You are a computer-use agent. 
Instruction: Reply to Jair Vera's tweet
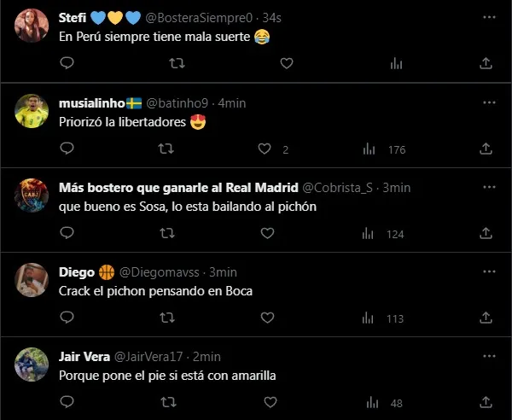pyautogui.click(x=67, y=402)
